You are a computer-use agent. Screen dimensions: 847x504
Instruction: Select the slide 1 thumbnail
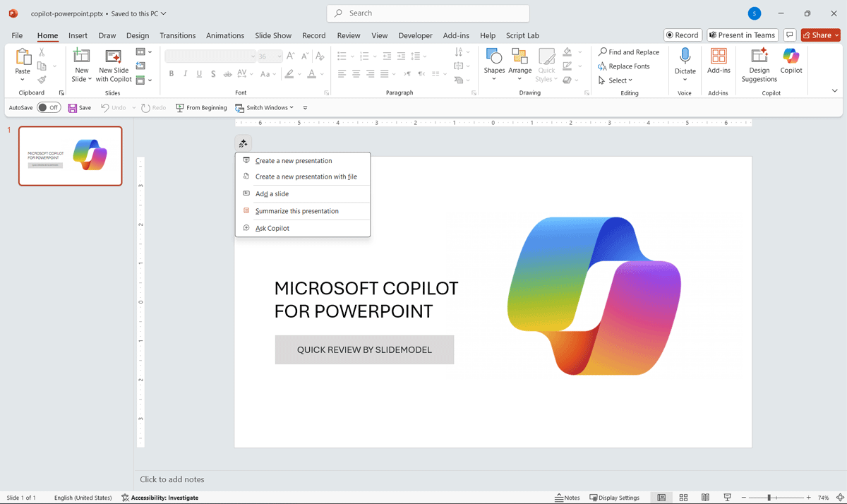coord(71,156)
